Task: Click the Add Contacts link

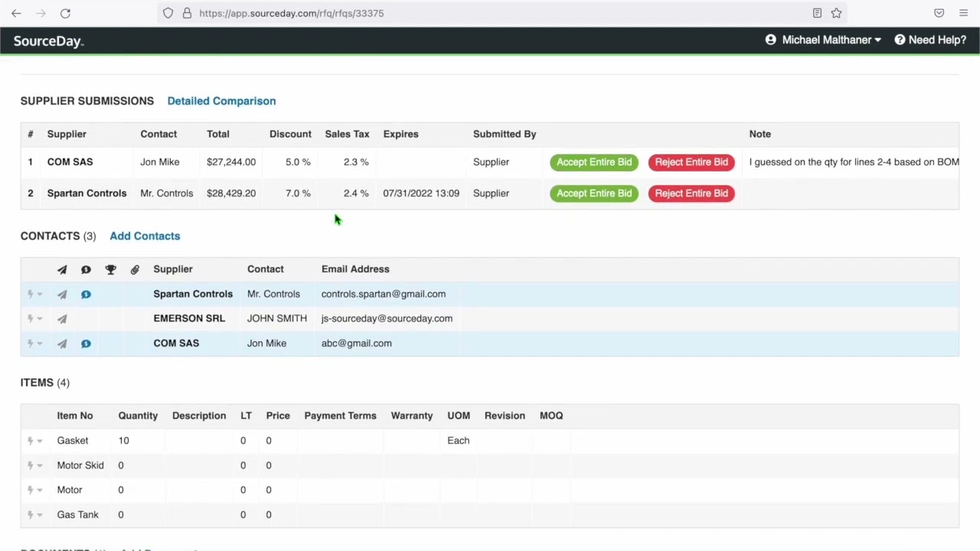Action: 145,236
